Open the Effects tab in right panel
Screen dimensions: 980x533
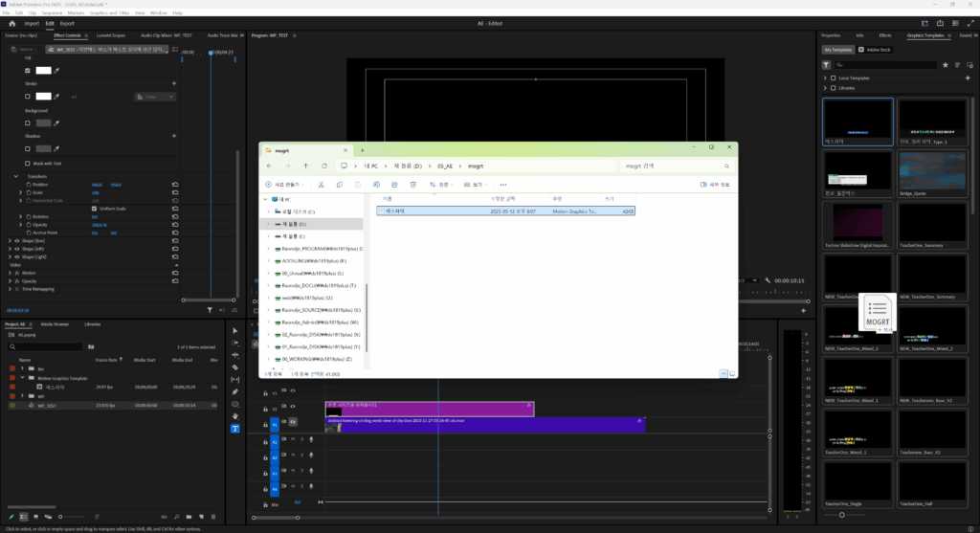tap(885, 35)
